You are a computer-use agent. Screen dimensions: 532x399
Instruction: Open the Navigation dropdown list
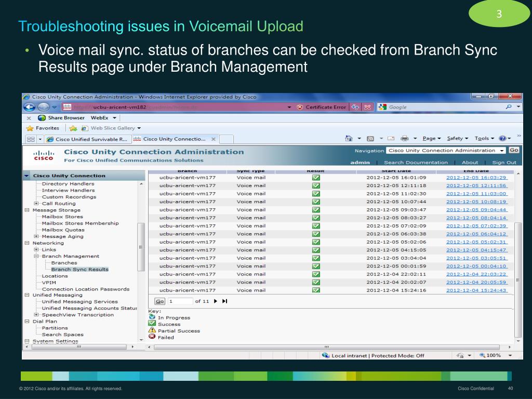coord(502,151)
